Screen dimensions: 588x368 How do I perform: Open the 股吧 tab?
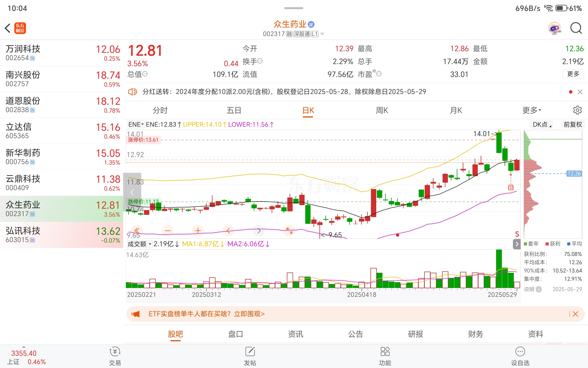[175, 334]
